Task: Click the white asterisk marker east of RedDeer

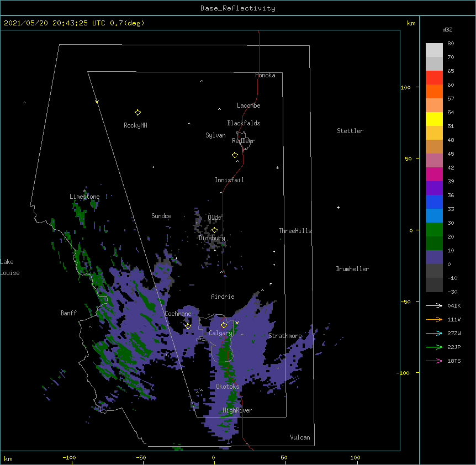Action: click(277, 167)
